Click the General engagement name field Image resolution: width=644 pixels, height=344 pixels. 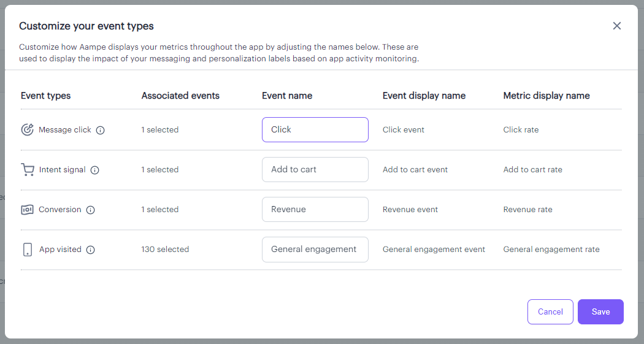tap(315, 249)
